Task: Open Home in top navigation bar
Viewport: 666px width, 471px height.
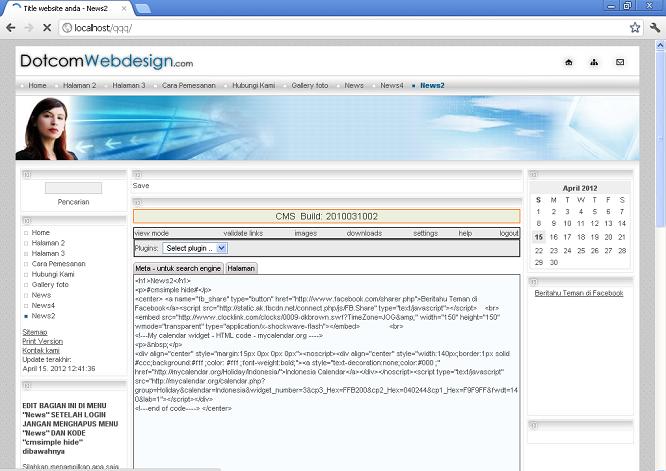Action: [x=37, y=85]
